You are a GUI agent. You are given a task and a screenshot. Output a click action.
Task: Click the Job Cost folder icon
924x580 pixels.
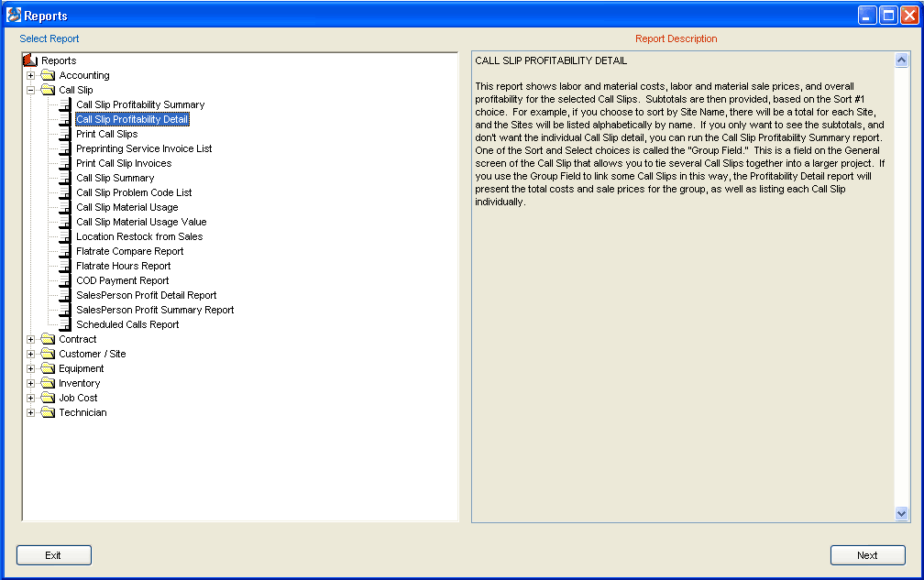[x=48, y=398]
